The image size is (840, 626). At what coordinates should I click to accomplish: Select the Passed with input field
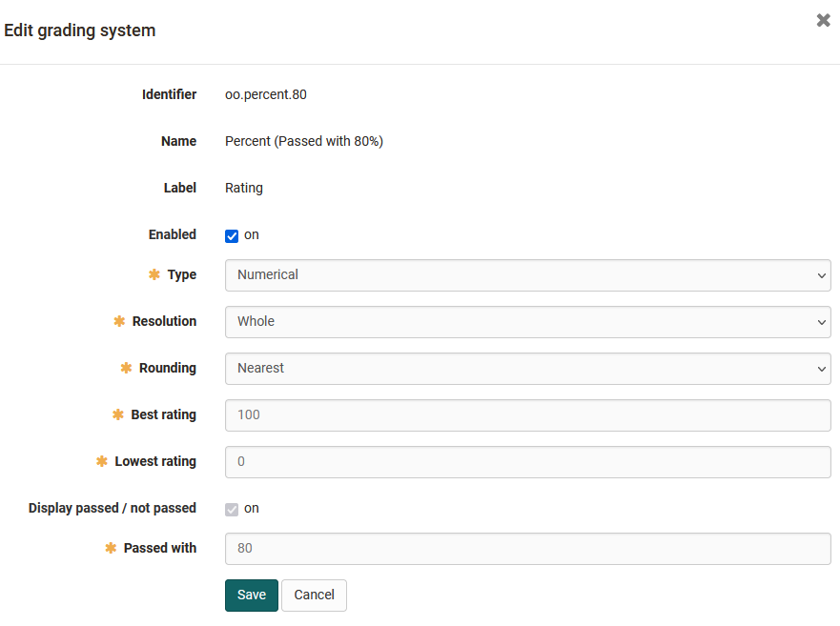[527, 549]
